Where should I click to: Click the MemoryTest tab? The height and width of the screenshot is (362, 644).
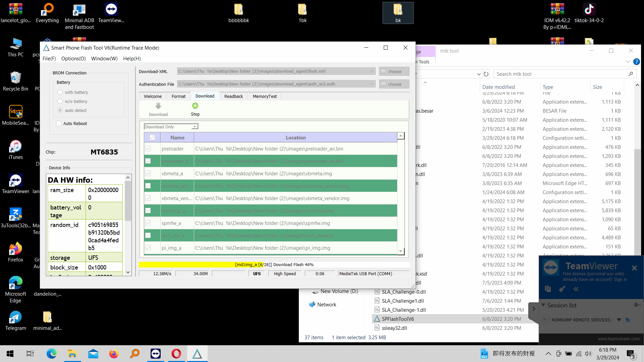pos(265,96)
